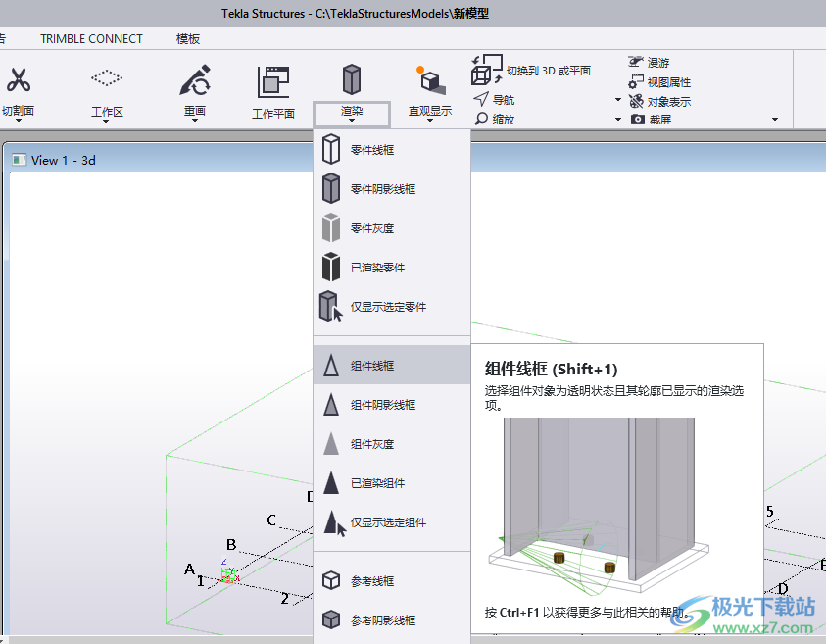This screenshot has height=644, width=826.
Task: Choose 组件灰度 from render menu
Action: [x=391, y=444]
